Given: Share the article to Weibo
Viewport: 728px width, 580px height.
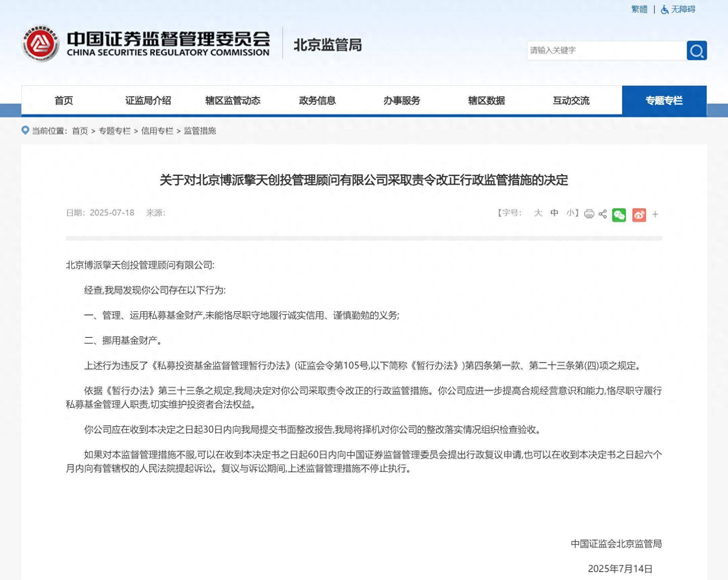Looking at the screenshot, I should [x=640, y=215].
